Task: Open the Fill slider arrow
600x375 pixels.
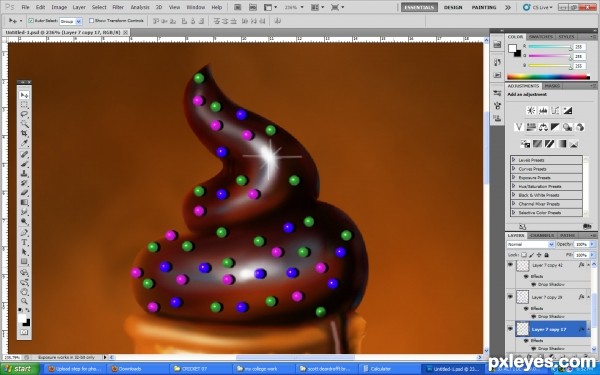Action: pyautogui.click(x=592, y=255)
